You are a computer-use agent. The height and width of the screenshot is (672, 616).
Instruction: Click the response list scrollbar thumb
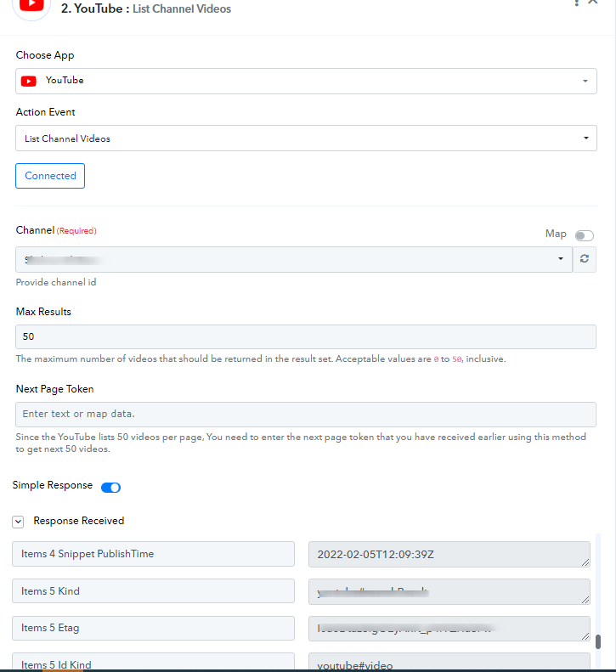(x=598, y=641)
